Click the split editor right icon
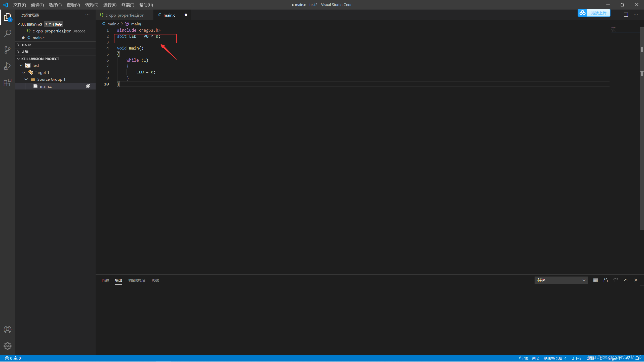644x362 pixels. click(x=626, y=15)
